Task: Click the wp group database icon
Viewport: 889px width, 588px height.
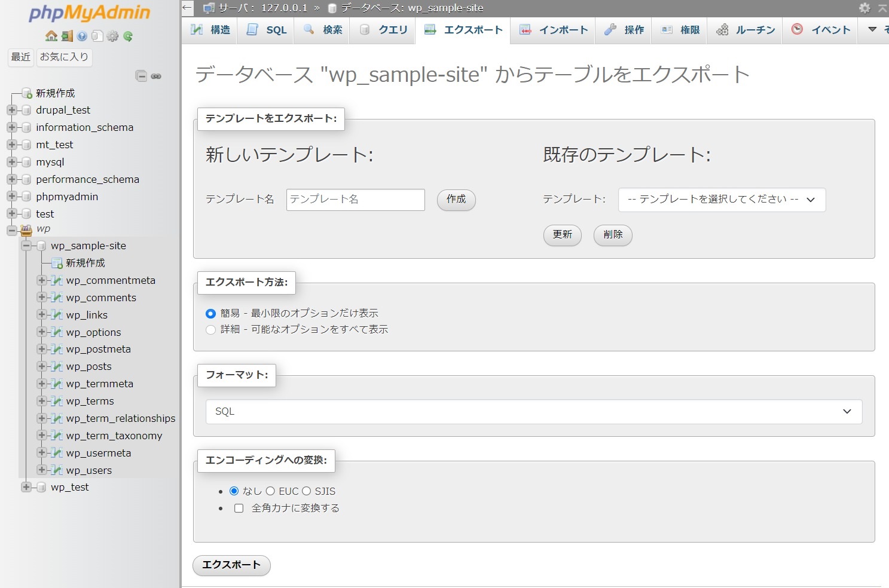Action: 26,229
